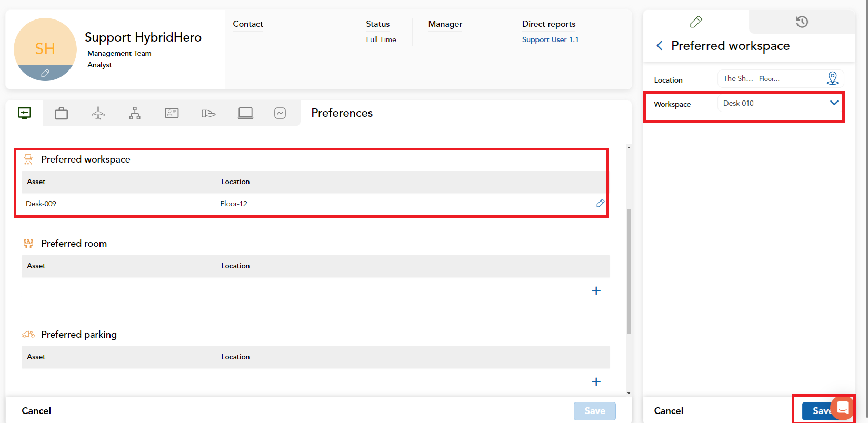Click the Preferred parking vehicle icon
Image resolution: width=868 pixels, height=423 pixels.
pos(28,335)
